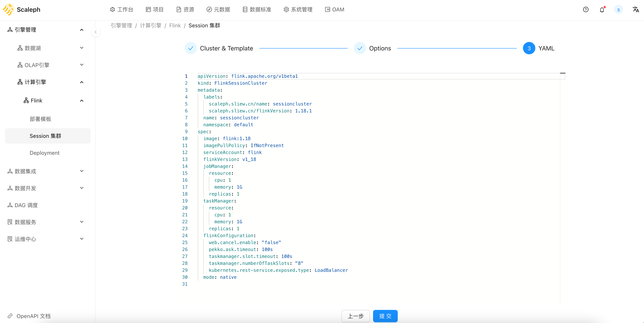
Task: Click the 系统管理 gear icon
Action: pyautogui.click(x=286, y=9)
